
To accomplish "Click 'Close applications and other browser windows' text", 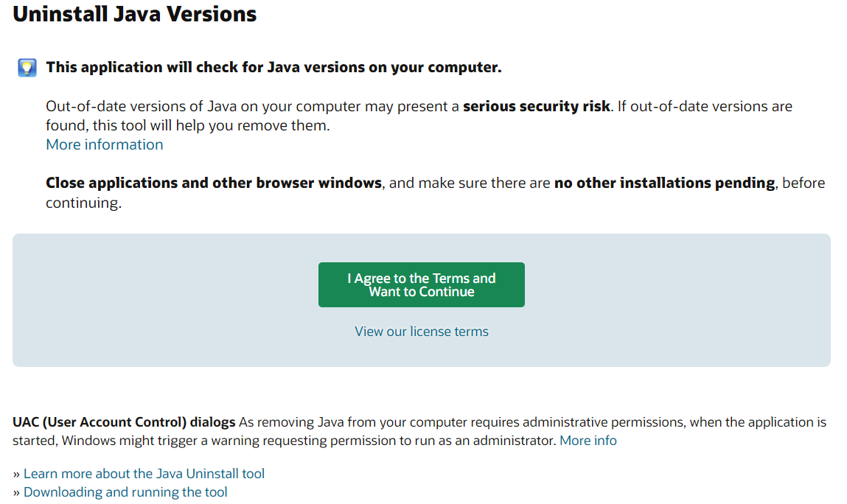I will 213,183.
